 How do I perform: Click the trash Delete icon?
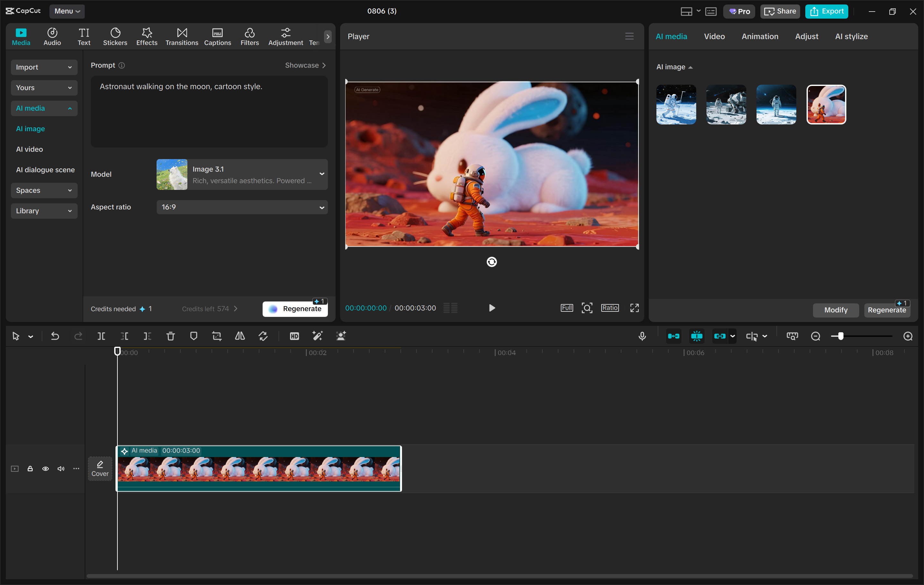pyautogui.click(x=170, y=336)
